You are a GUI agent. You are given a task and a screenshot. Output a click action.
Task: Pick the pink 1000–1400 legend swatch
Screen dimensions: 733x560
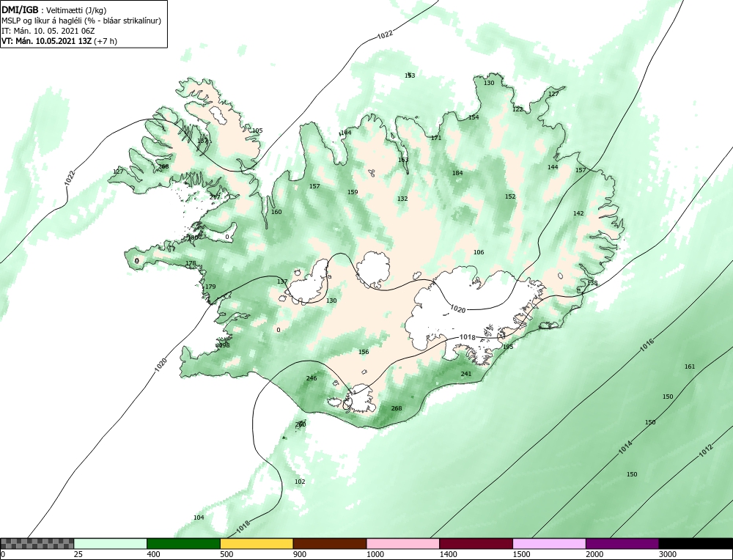[403, 543]
